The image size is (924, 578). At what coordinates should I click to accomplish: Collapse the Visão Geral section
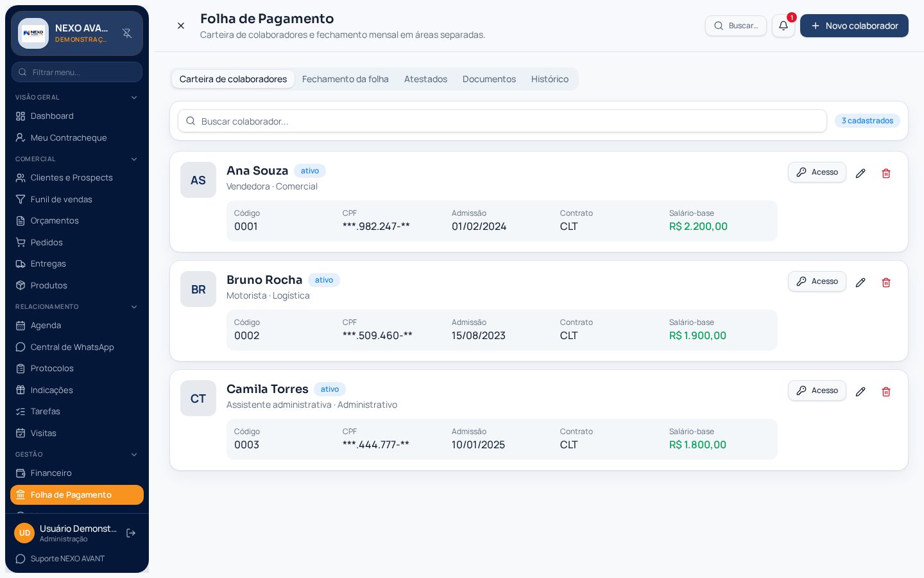[x=77, y=98]
